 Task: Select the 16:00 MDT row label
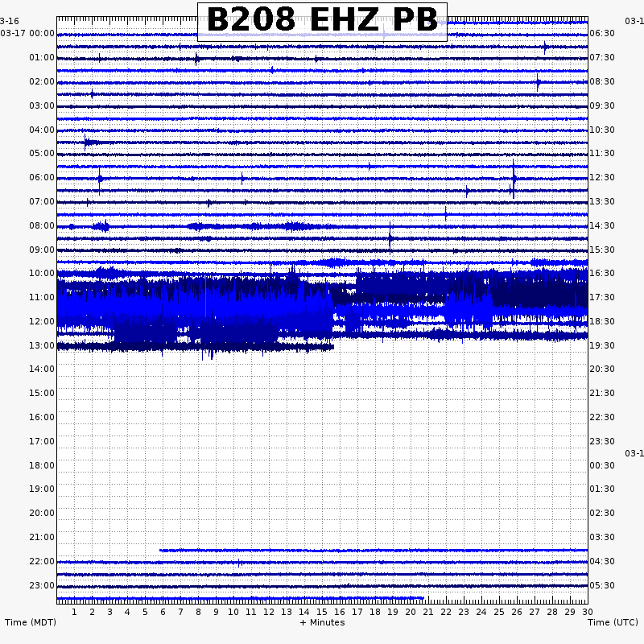coord(42,417)
